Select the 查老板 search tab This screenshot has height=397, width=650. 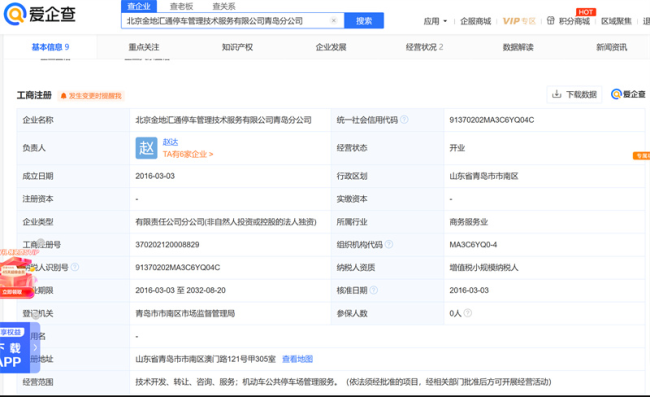(181, 6)
